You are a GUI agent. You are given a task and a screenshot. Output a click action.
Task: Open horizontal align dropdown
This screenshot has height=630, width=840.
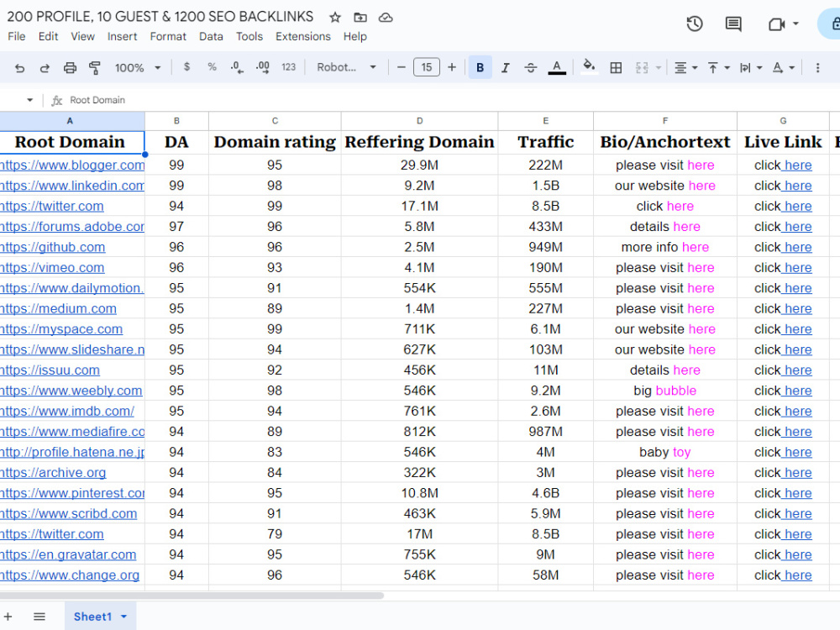685,67
